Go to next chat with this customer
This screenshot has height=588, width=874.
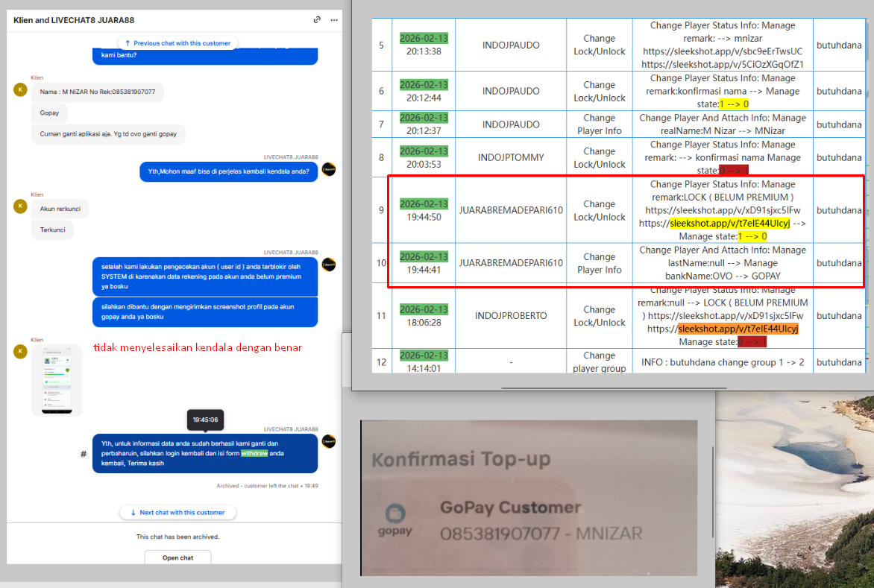click(177, 512)
